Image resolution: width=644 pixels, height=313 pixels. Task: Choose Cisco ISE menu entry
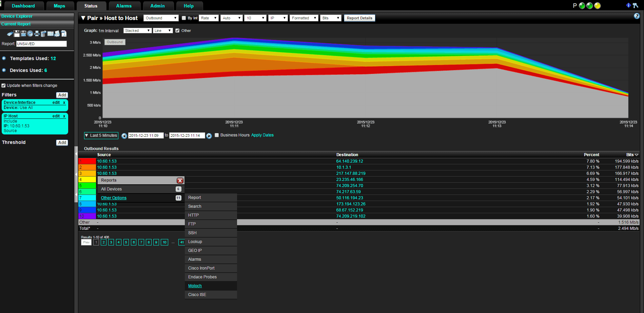211,295
